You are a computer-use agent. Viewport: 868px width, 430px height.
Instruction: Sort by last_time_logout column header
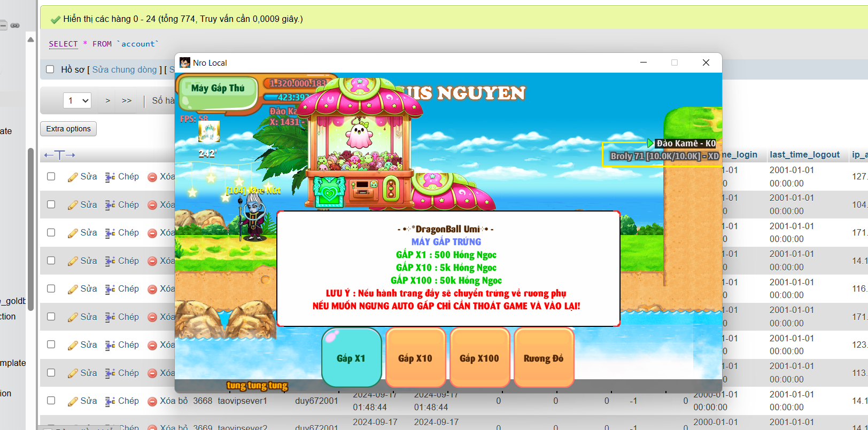click(804, 154)
